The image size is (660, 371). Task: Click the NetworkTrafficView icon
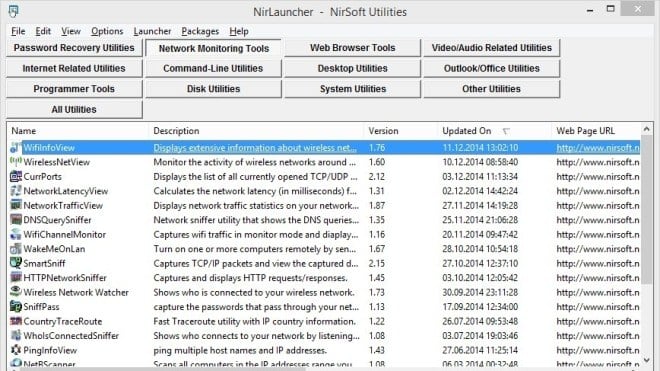16,205
